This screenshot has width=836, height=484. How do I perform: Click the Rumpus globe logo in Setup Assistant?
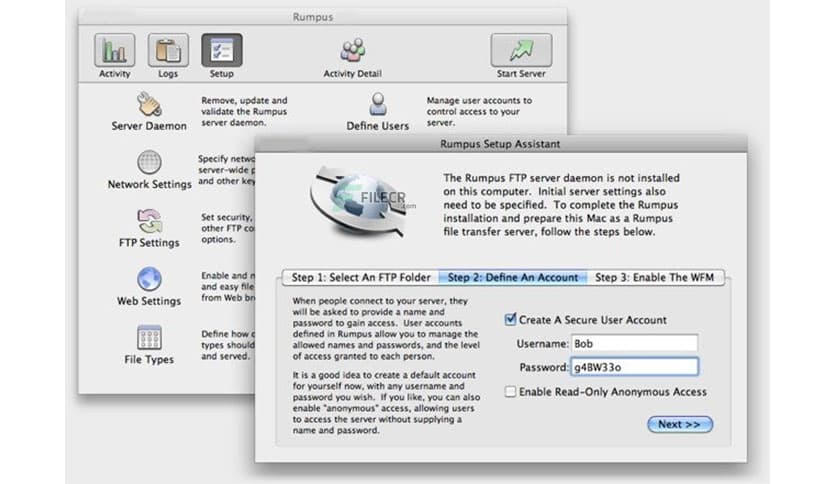[358, 203]
